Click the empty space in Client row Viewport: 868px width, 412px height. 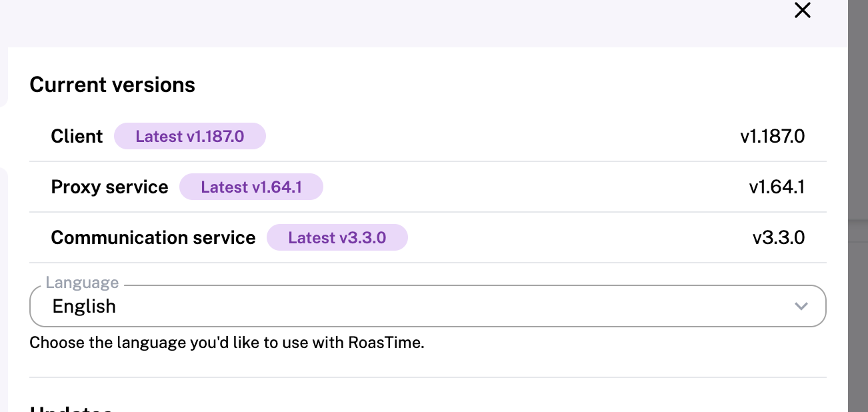(500, 137)
